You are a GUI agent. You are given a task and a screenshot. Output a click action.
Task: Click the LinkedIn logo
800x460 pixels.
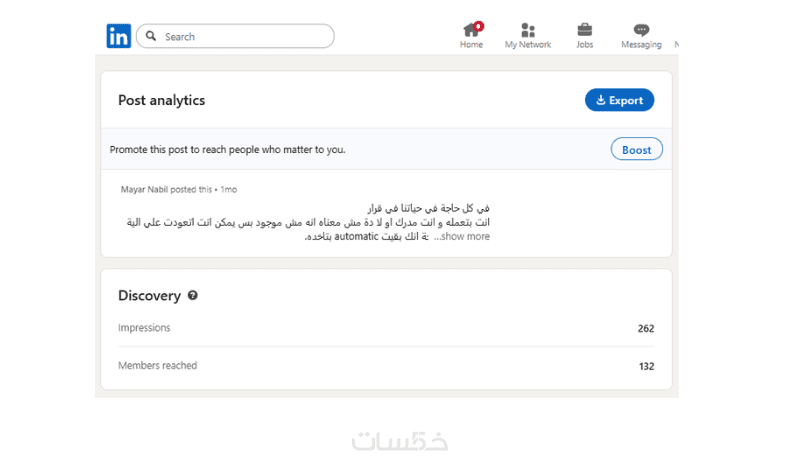(x=118, y=36)
